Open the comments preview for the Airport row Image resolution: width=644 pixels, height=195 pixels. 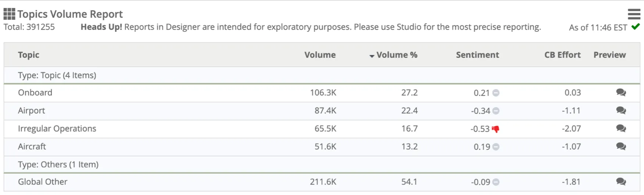[x=621, y=110]
